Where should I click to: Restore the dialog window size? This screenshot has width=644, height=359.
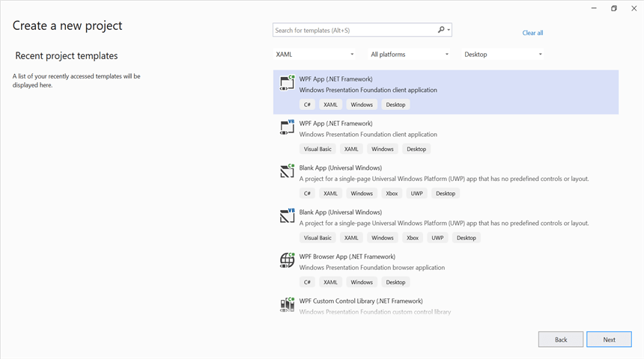[x=613, y=8]
